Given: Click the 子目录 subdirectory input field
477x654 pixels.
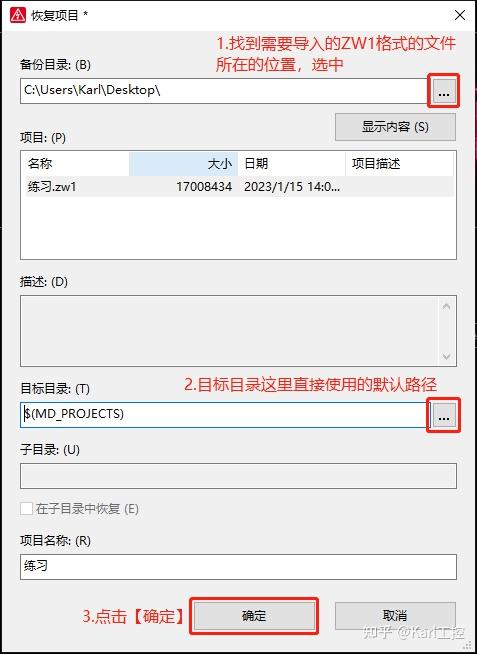Looking at the screenshot, I should [238, 476].
